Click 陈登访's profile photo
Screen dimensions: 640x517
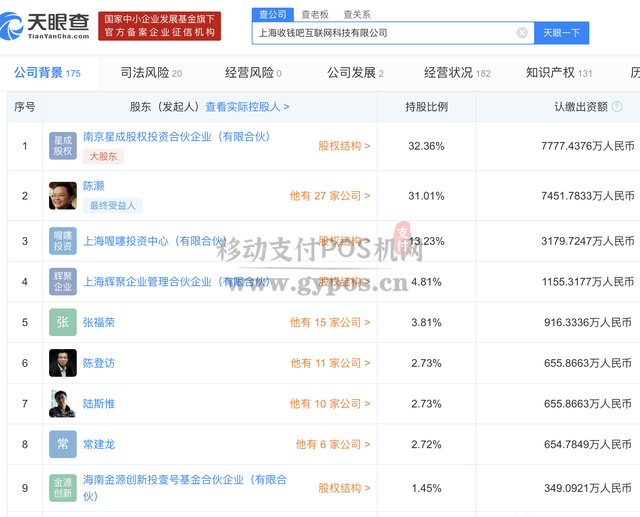[x=63, y=363]
